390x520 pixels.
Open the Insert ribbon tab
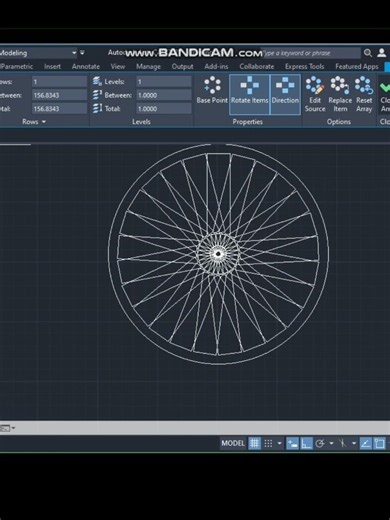pyautogui.click(x=52, y=66)
